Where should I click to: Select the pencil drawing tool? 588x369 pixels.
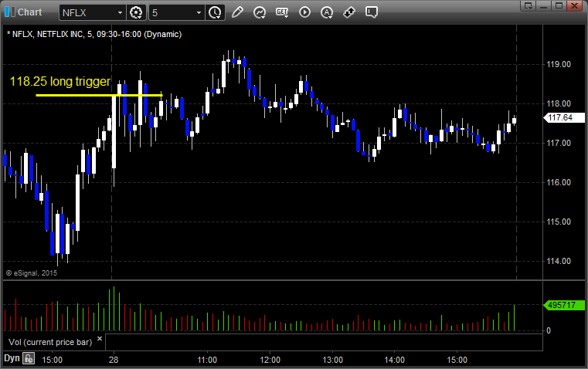click(x=237, y=12)
